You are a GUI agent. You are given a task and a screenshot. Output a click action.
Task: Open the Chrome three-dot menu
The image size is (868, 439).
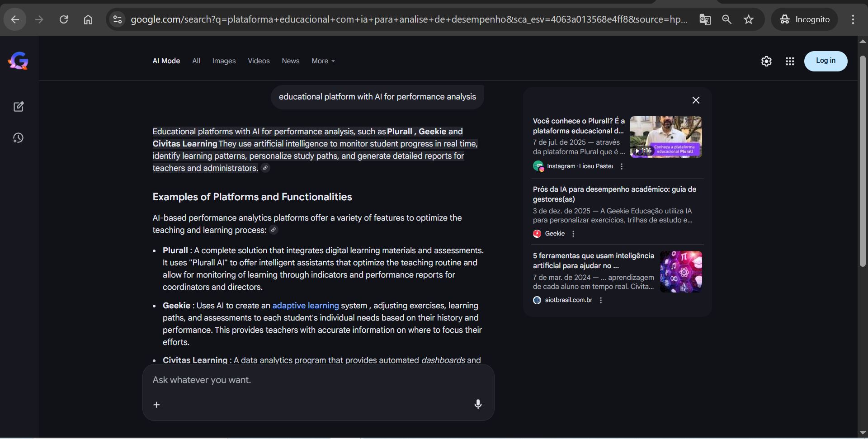[x=853, y=19]
